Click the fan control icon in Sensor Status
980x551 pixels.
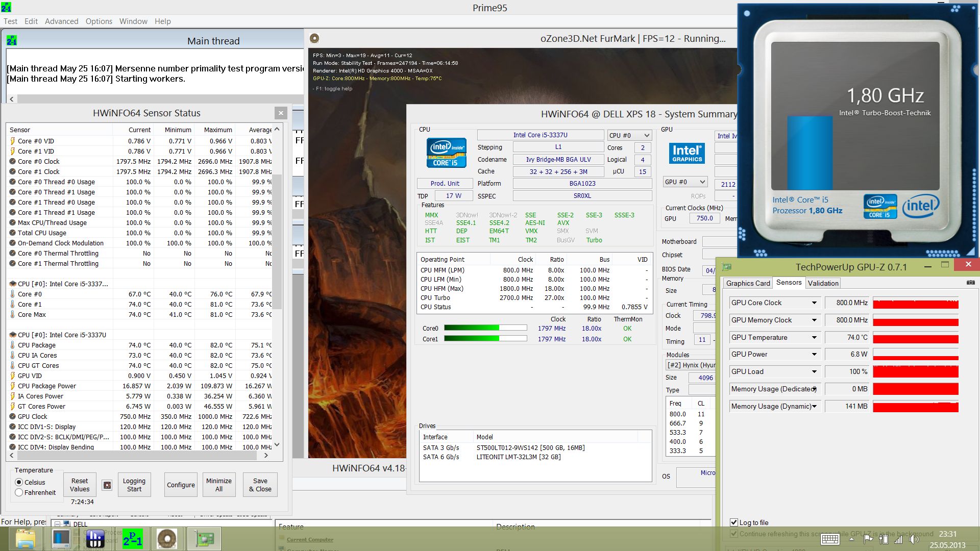click(x=107, y=485)
